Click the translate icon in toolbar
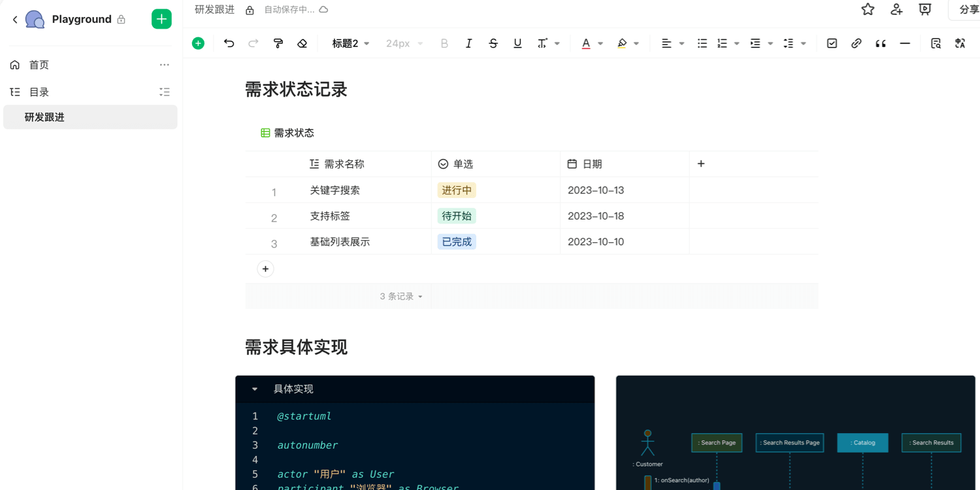This screenshot has height=490, width=980. (x=960, y=43)
